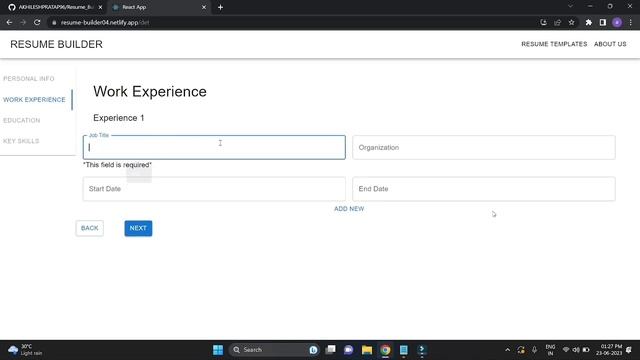Open the Teams chat taskbar icon
640x360 pixels.
[348, 350]
